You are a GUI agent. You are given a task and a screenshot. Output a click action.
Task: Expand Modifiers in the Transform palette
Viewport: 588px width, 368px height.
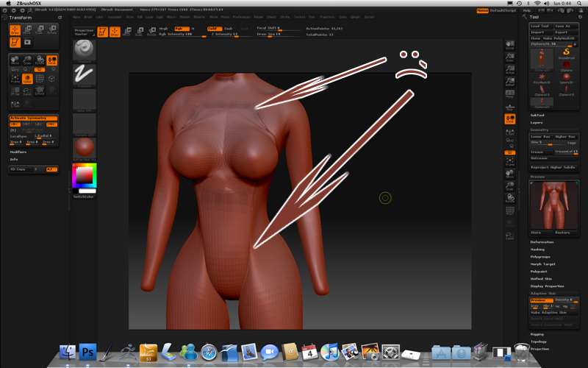pyautogui.click(x=18, y=152)
